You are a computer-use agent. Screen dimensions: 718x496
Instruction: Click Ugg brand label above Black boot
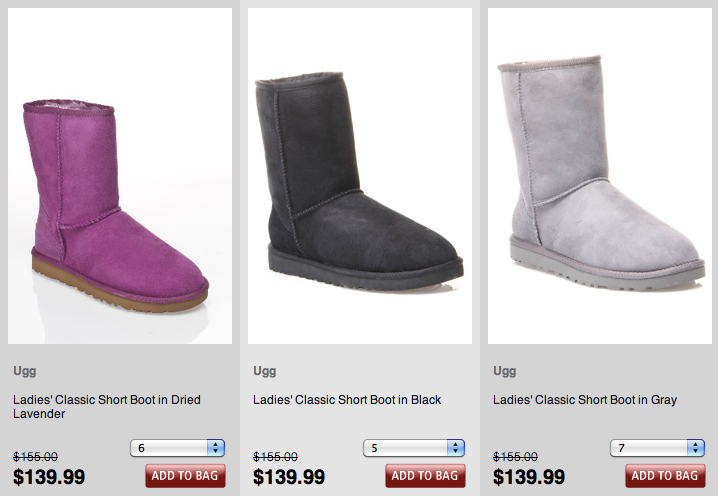point(265,371)
